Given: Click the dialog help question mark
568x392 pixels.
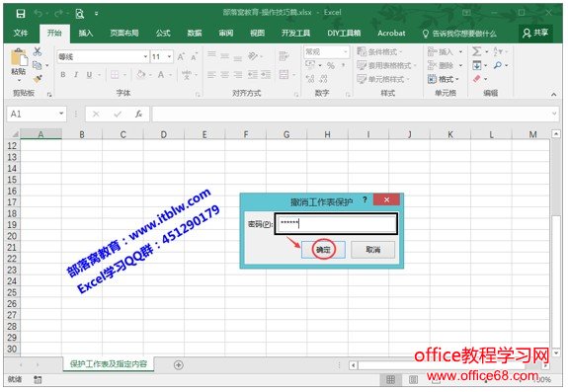Looking at the screenshot, I should (365, 199).
